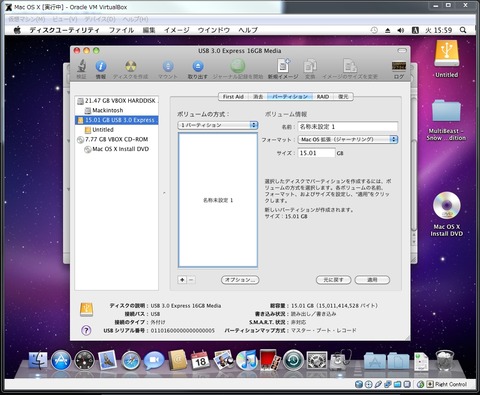This screenshot has width=480, height=395.
Task: Open the Help menu in macOS menu bar
Action: click(248, 30)
